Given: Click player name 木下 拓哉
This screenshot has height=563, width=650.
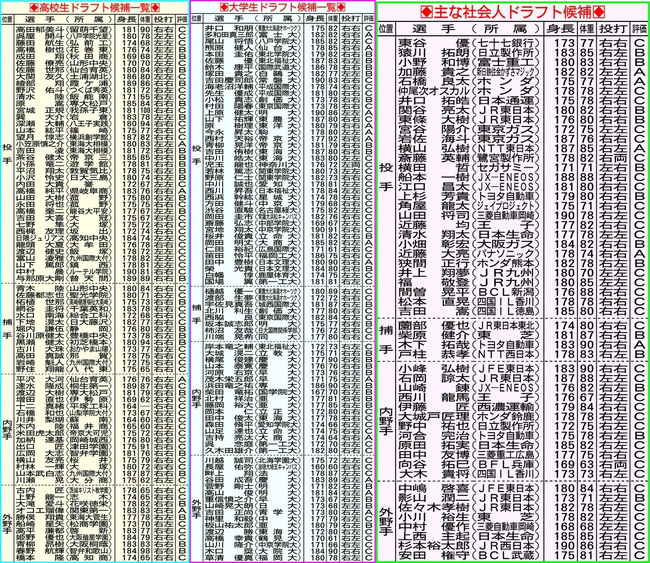Looking at the screenshot, I should 434,345.
